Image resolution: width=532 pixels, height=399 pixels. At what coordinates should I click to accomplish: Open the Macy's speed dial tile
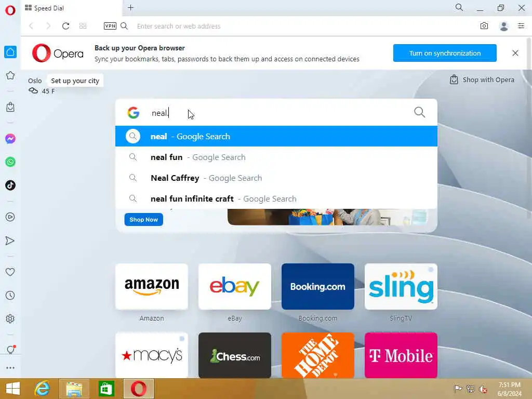[152, 355]
